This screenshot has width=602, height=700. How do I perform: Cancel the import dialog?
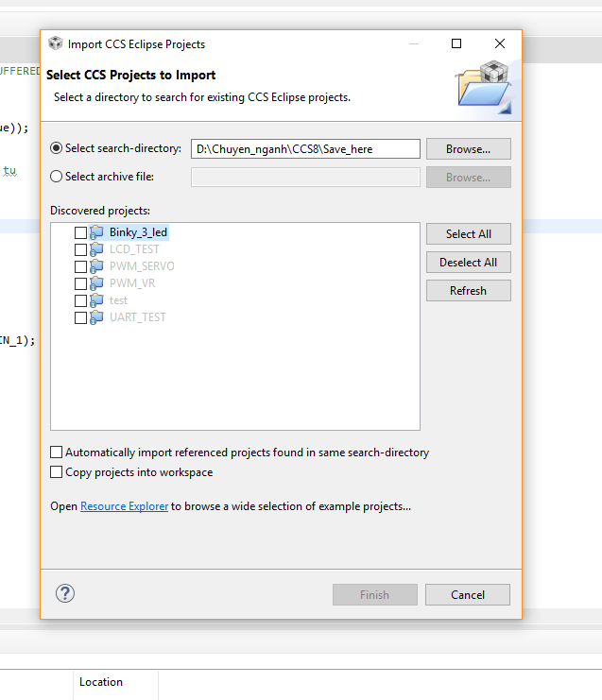pyautogui.click(x=468, y=595)
